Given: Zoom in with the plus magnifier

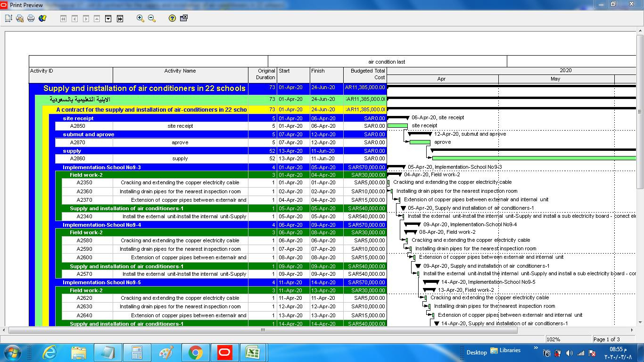Looking at the screenshot, I should pos(140,18).
